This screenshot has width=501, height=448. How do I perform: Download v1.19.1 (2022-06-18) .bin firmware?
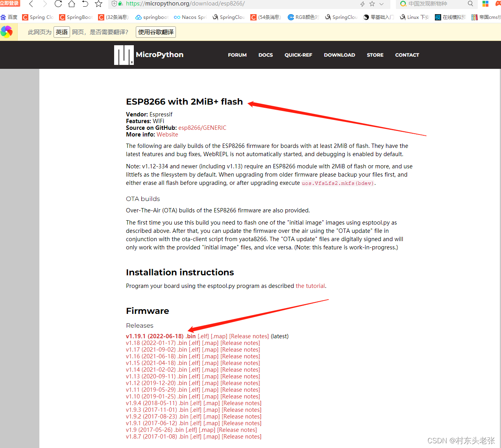(161, 336)
